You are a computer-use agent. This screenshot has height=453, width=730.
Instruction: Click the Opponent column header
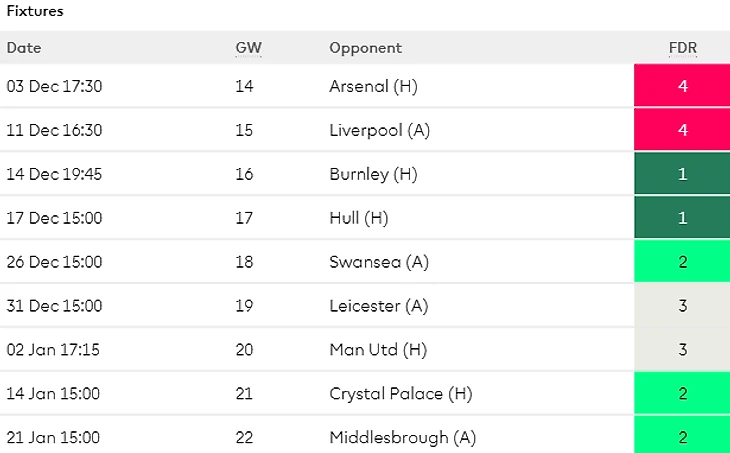(365, 48)
